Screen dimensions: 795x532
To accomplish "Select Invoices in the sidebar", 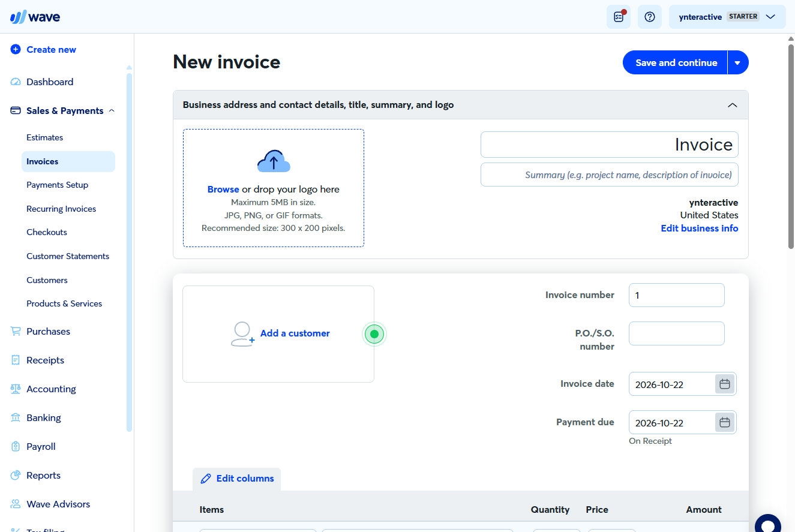I will pyautogui.click(x=68, y=162).
